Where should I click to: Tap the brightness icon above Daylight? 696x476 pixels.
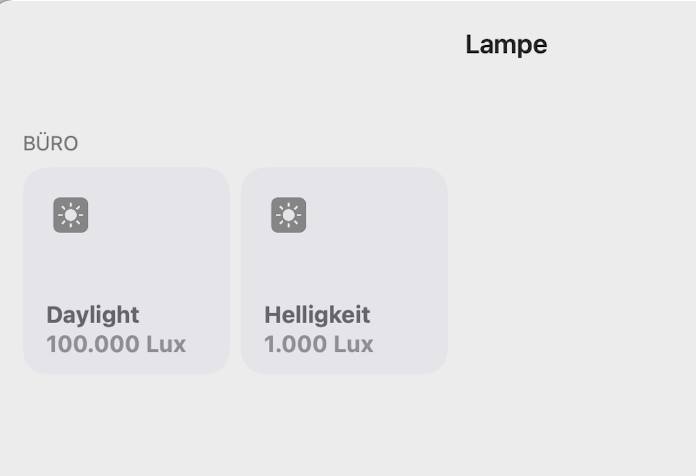pyautogui.click(x=71, y=215)
